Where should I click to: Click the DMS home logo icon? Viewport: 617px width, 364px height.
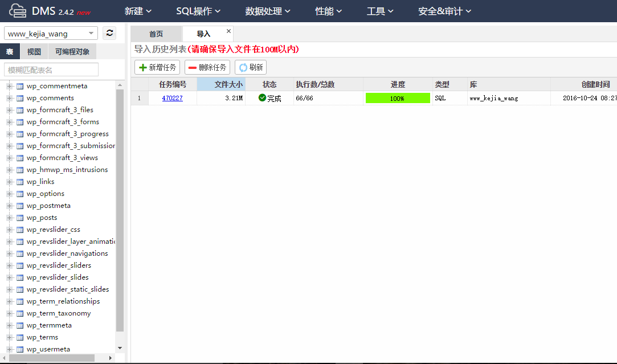pos(18,10)
